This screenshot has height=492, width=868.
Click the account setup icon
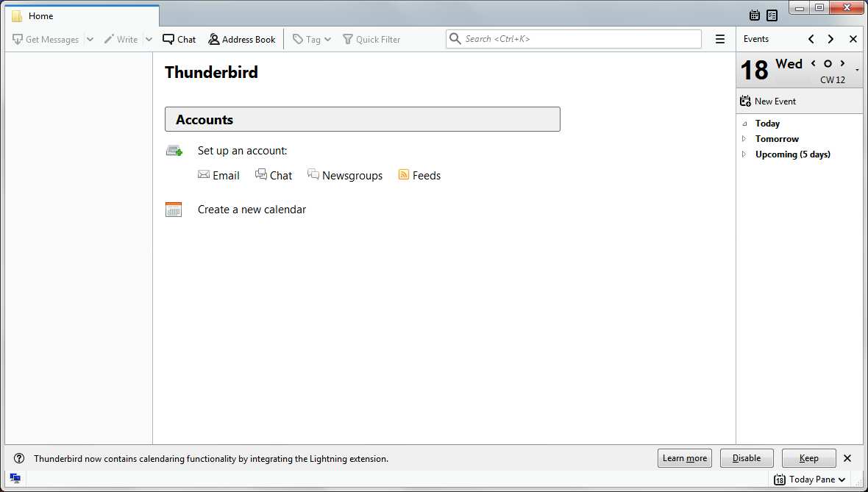tap(174, 151)
